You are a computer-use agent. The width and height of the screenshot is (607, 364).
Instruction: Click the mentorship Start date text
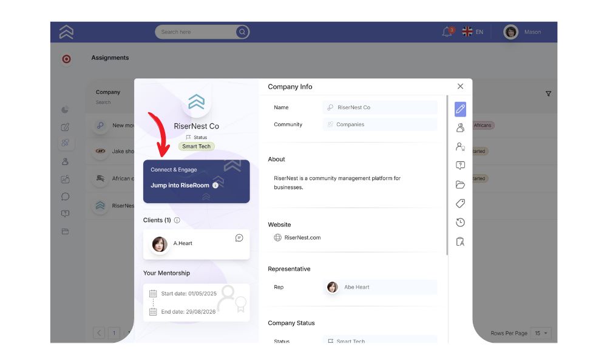click(x=189, y=294)
